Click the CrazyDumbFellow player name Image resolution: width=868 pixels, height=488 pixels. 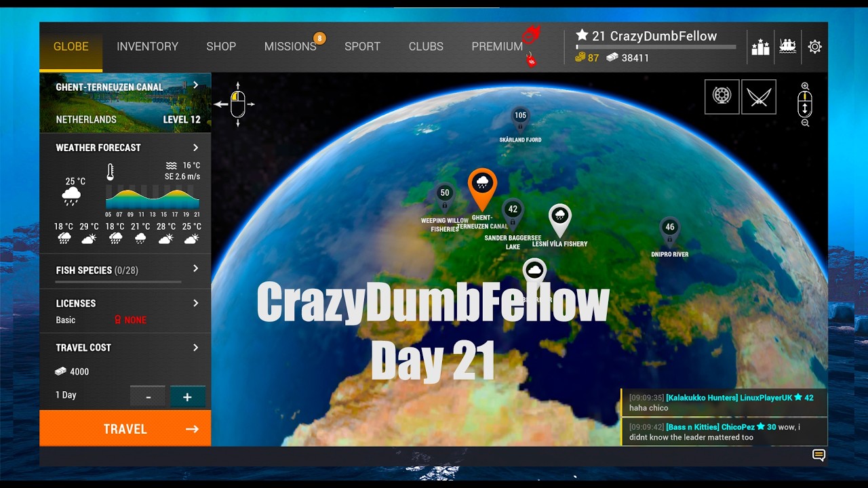(x=663, y=36)
